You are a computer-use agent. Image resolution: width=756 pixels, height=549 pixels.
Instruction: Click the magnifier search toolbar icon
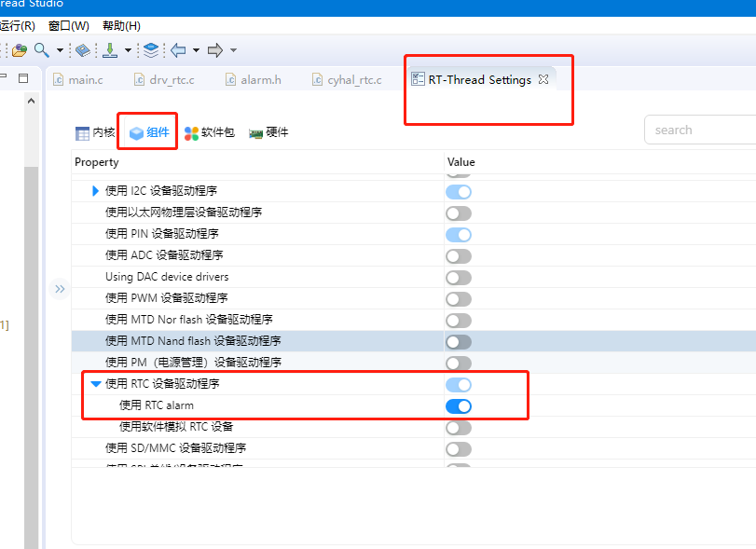click(x=42, y=50)
